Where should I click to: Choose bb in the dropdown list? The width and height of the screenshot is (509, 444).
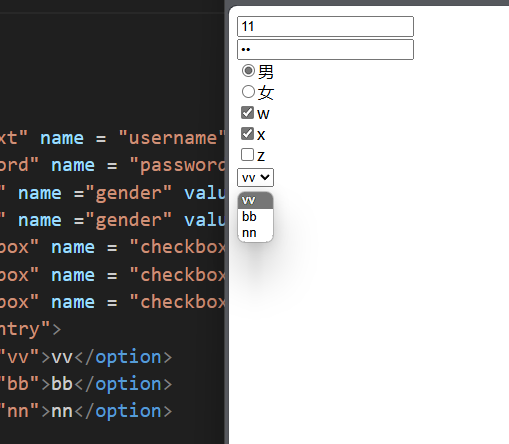click(255, 217)
